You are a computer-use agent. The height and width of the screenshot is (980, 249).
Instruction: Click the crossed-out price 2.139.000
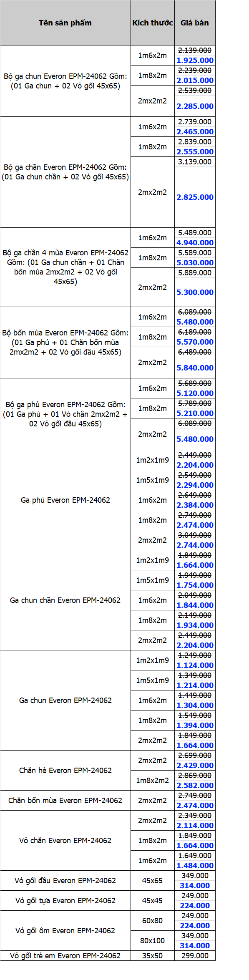tap(195, 50)
